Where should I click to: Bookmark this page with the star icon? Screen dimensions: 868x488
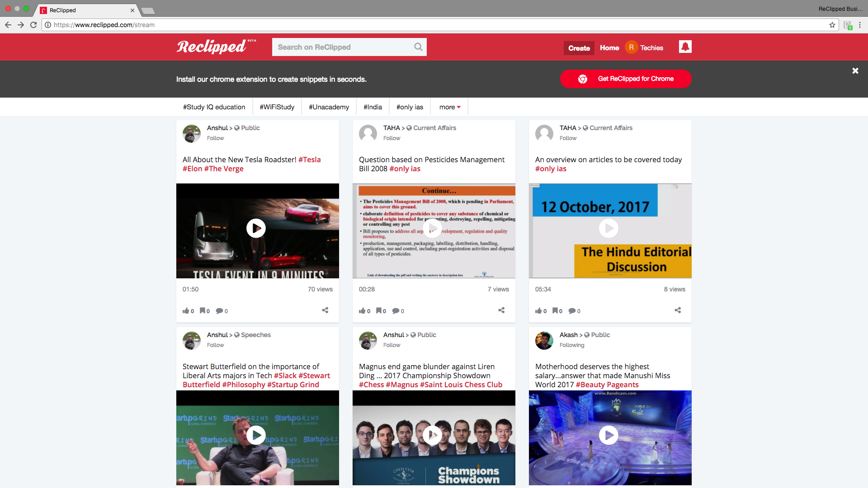point(832,25)
